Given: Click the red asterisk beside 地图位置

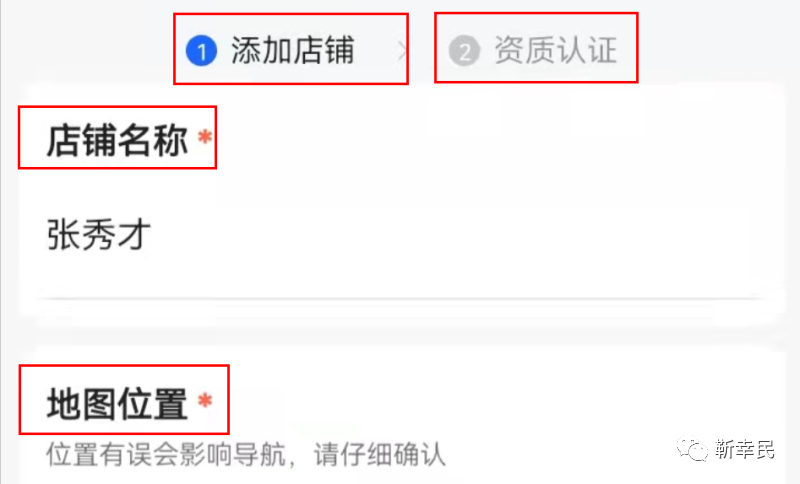Looking at the screenshot, I should 205,400.
